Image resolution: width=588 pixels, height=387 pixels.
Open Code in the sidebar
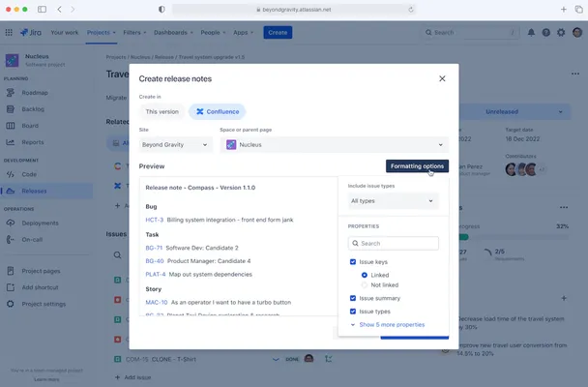29,174
